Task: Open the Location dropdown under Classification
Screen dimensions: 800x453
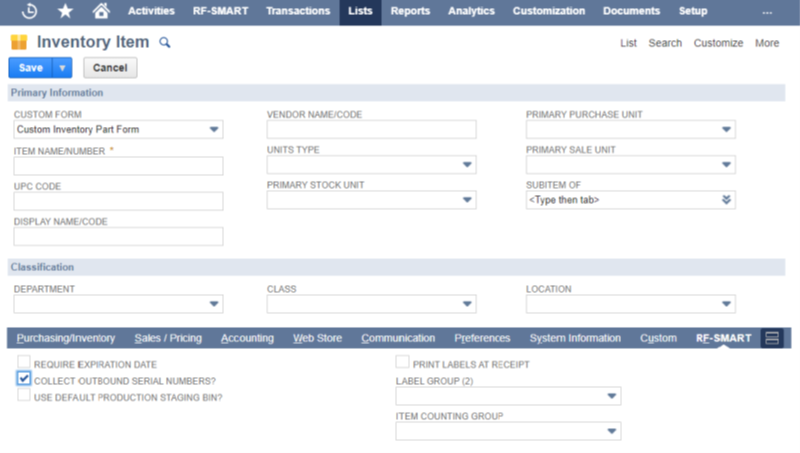Action: tap(725, 304)
